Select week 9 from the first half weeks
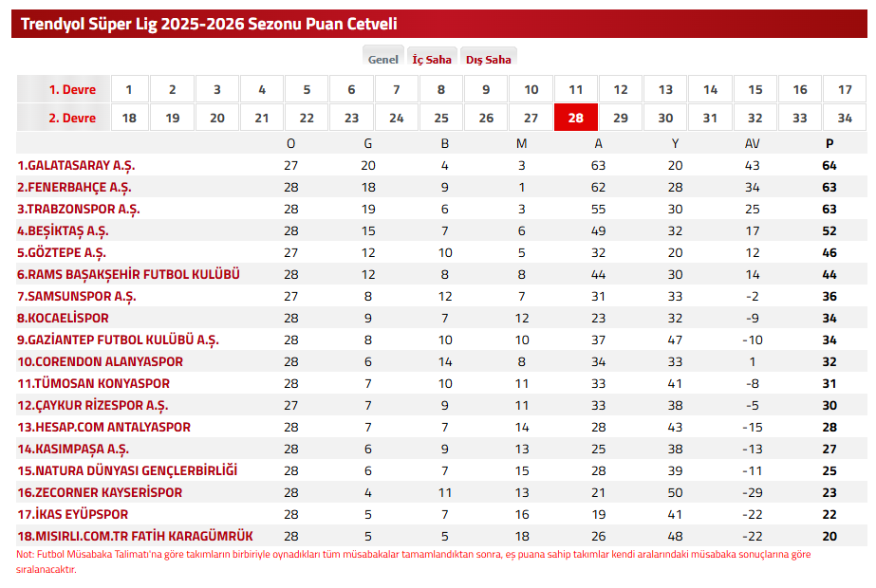876x588 pixels. click(x=486, y=89)
